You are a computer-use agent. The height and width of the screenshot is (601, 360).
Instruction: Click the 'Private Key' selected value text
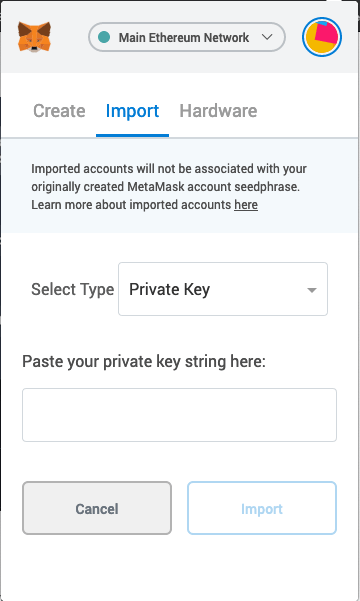169,290
